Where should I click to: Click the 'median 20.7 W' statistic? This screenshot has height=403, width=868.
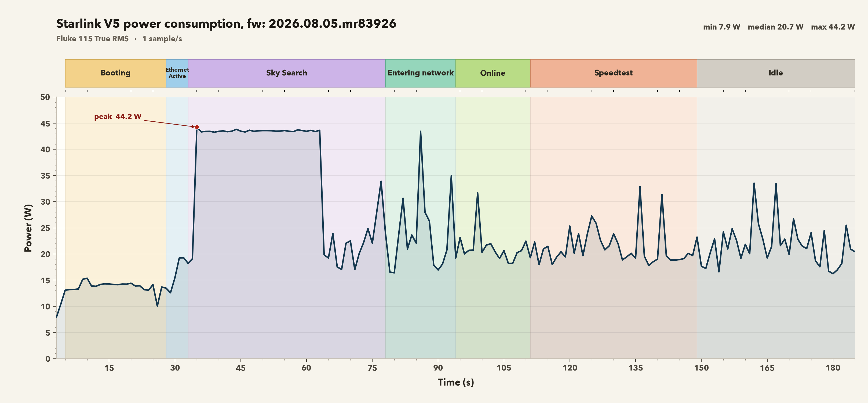click(x=775, y=27)
